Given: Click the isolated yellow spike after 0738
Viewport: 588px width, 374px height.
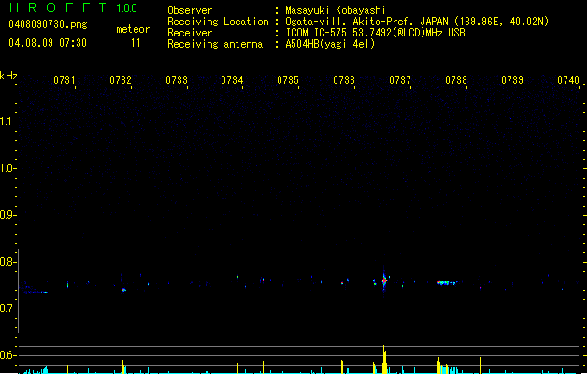Looking at the screenshot, I should pyautogui.click(x=481, y=365).
